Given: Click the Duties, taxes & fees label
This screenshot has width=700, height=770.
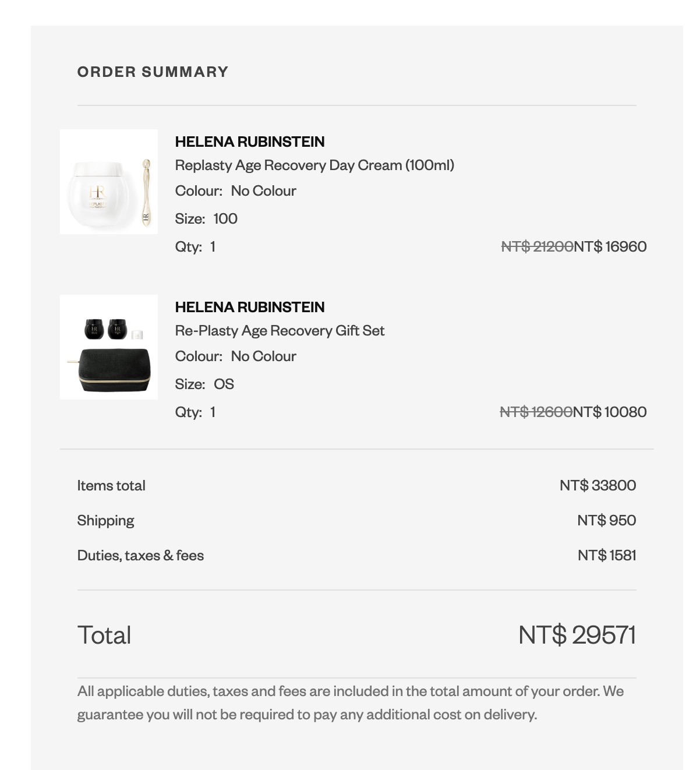Looking at the screenshot, I should tap(140, 555).
